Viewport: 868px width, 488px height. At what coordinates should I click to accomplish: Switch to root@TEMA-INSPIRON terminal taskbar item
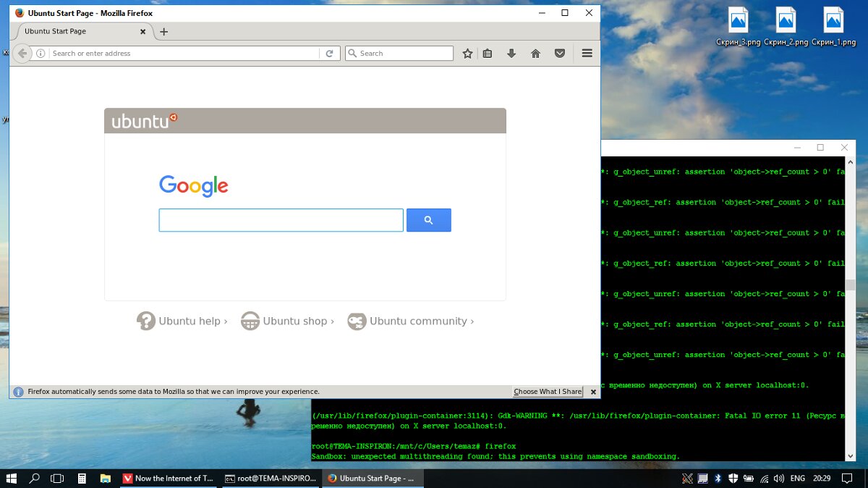271,479
